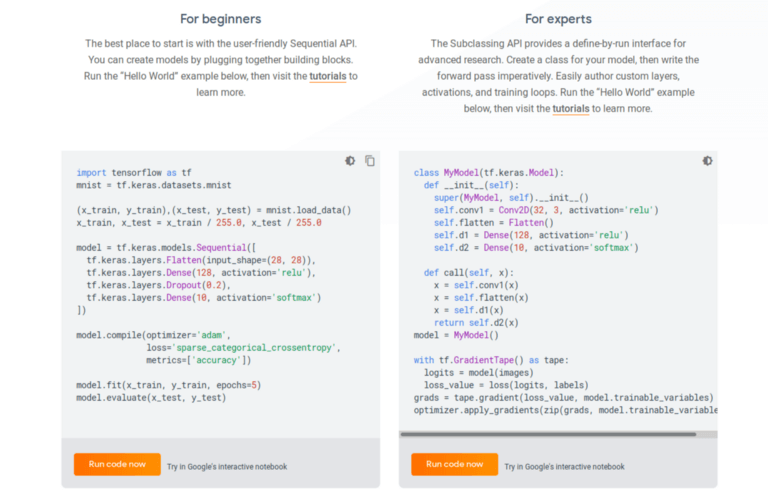The height and width of the screenshot is (493, 768).
Task: Click the "super(MyModel, self).__init__()" line
Action: [511, 198]
